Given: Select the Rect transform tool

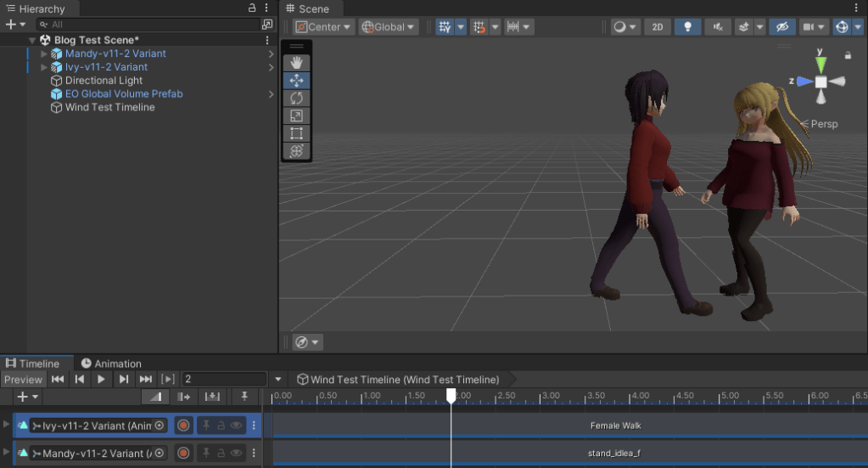Looking at the screenshot, I should click(296, 133).
